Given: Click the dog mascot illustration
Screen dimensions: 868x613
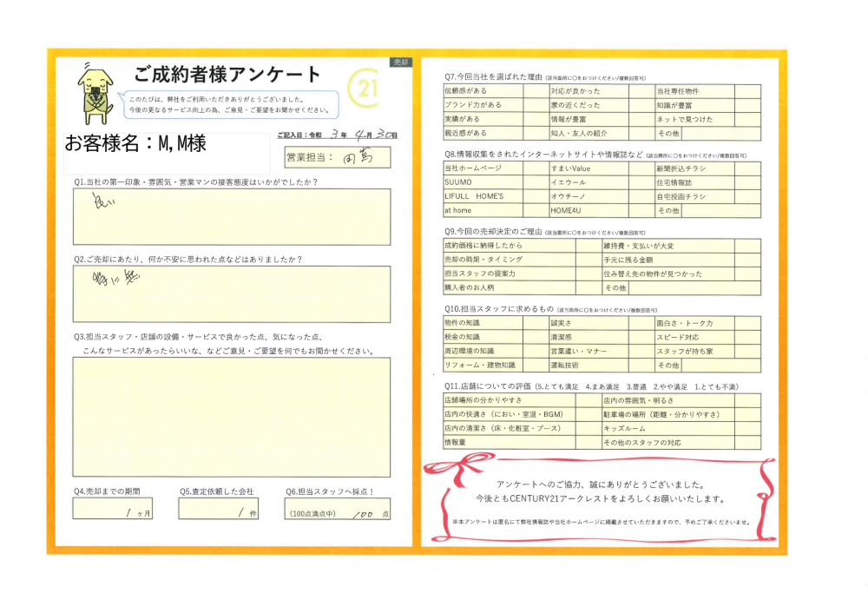Looking at the screenshot, I should 95,93.
